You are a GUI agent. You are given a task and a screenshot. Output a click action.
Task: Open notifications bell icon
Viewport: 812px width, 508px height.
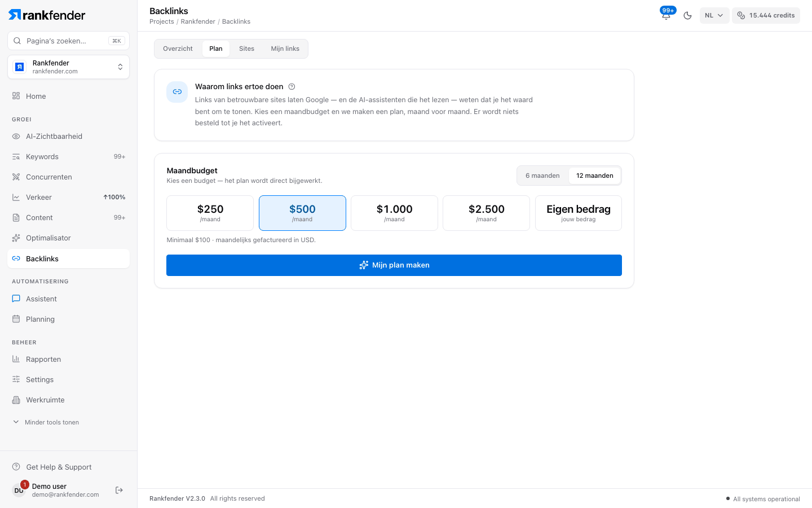coord(666,16)
